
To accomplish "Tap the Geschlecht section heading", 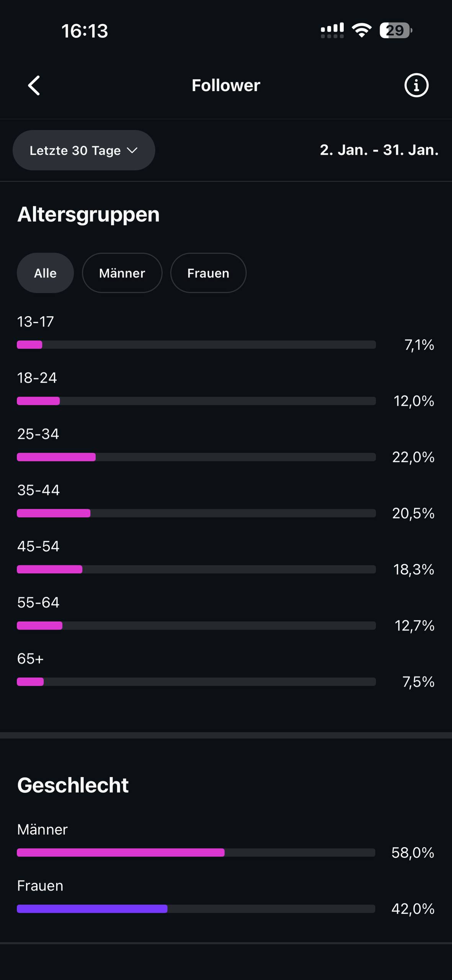I will [73, 786].
